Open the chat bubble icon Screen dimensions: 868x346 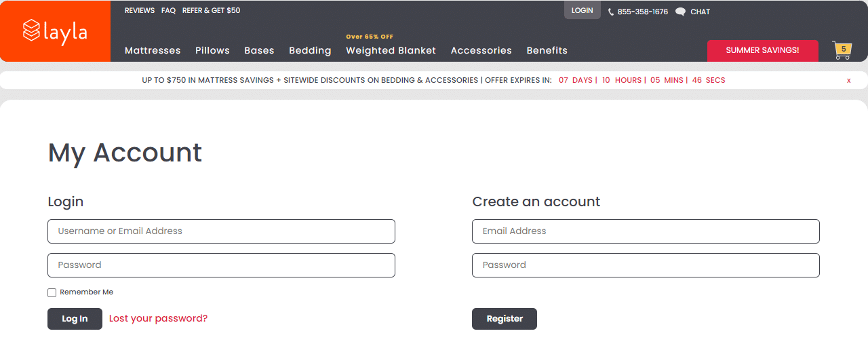coord(680,12)
